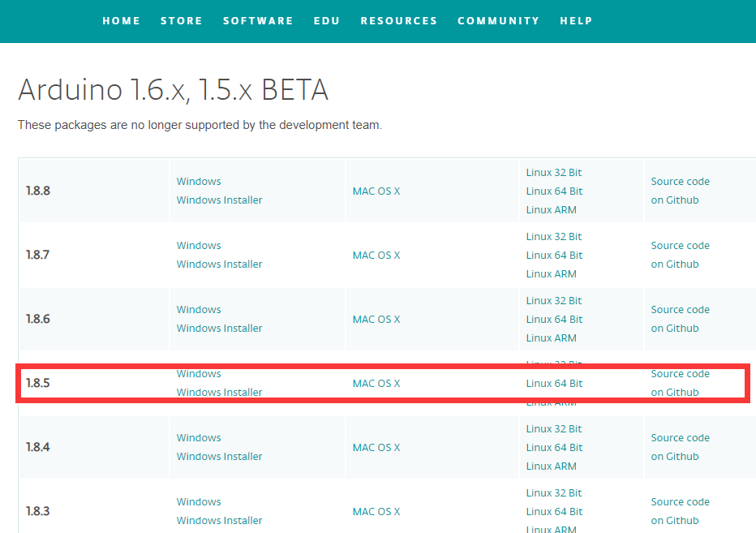Choose Linux 64 Bit for version 1.8.4

[x=554, y=448]
